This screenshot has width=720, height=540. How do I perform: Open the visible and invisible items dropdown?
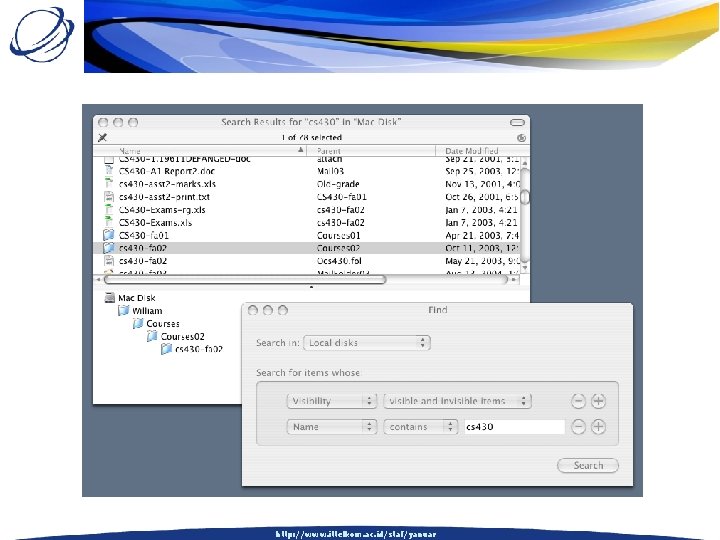pos(457,401)
